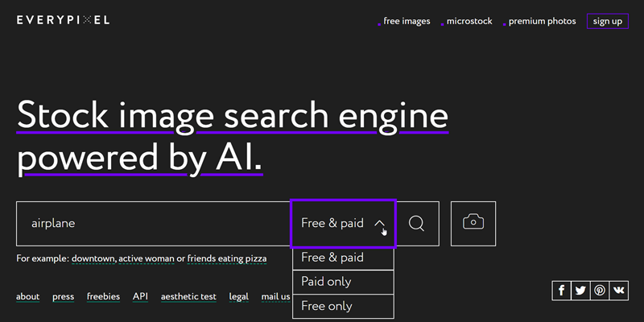Try the downtown example search
This screenshot has height=322, width=644.
[x=93, y=258]
